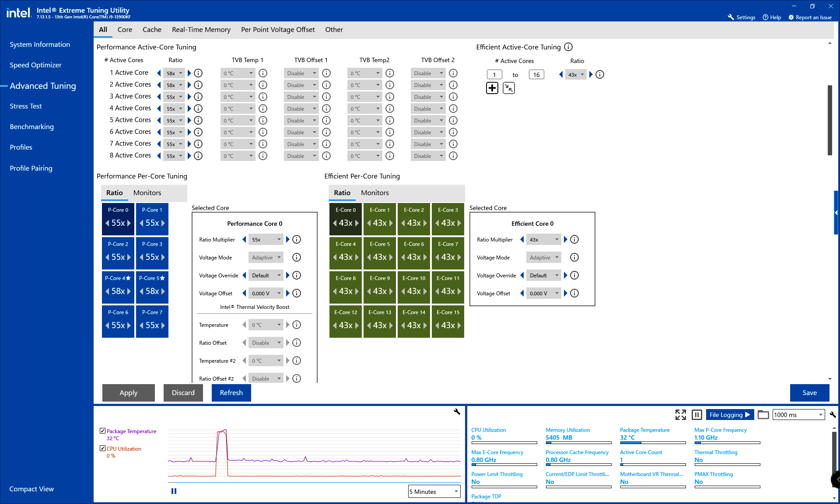Click the Apply button
Screen dimensions: 840x504
(129, 392)
